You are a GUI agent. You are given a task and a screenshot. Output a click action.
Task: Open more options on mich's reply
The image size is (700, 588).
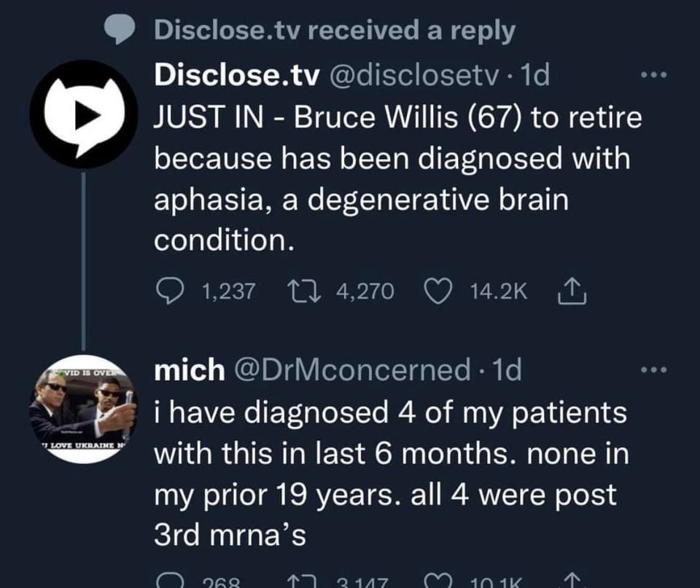coord(653,371)
